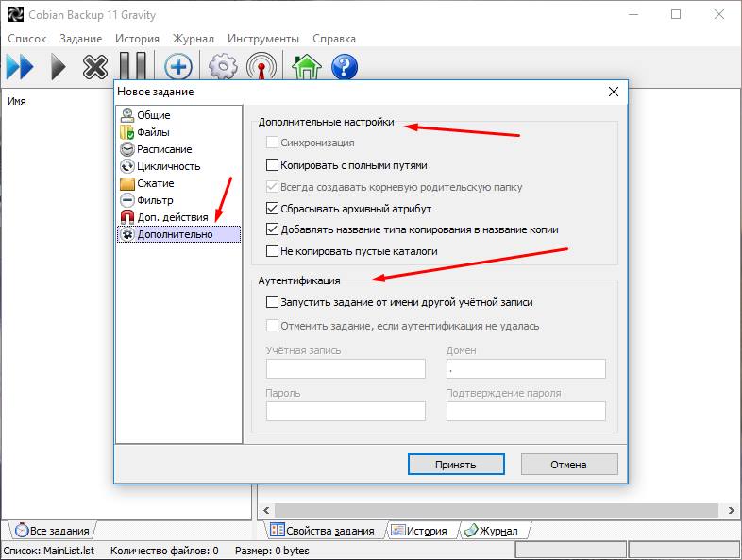
Task: Run all tasks double-arrow icon
Action: (20, 67)
